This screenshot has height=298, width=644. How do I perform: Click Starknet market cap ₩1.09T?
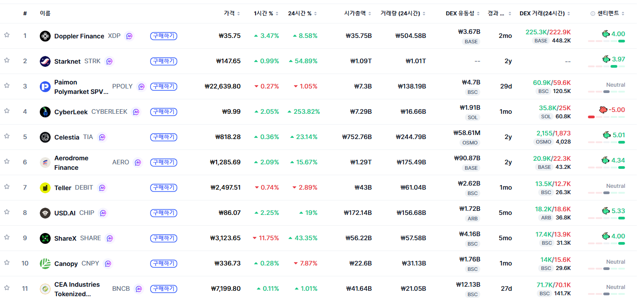(x=361, y=61)
